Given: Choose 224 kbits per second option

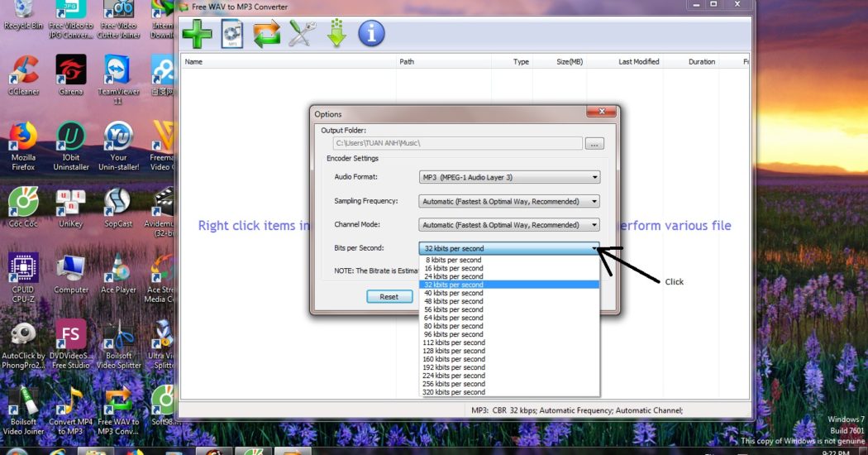Looking at the screenshot, I should coord(509,376).
